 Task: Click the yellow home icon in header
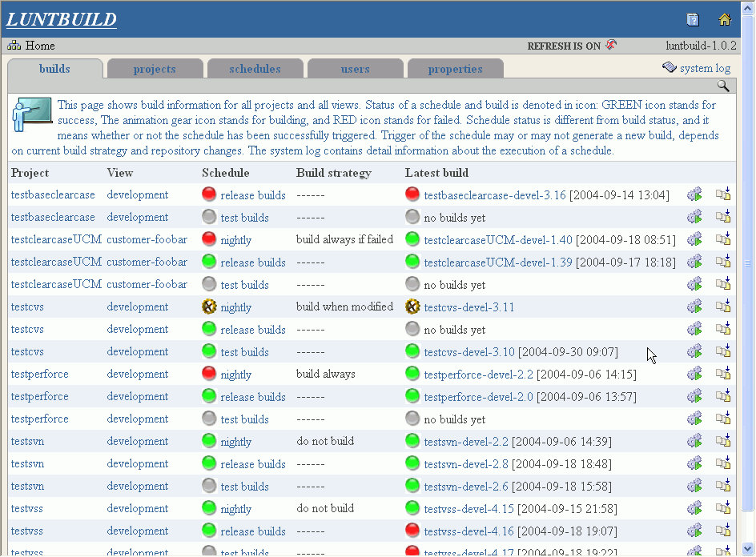point(725,20)
